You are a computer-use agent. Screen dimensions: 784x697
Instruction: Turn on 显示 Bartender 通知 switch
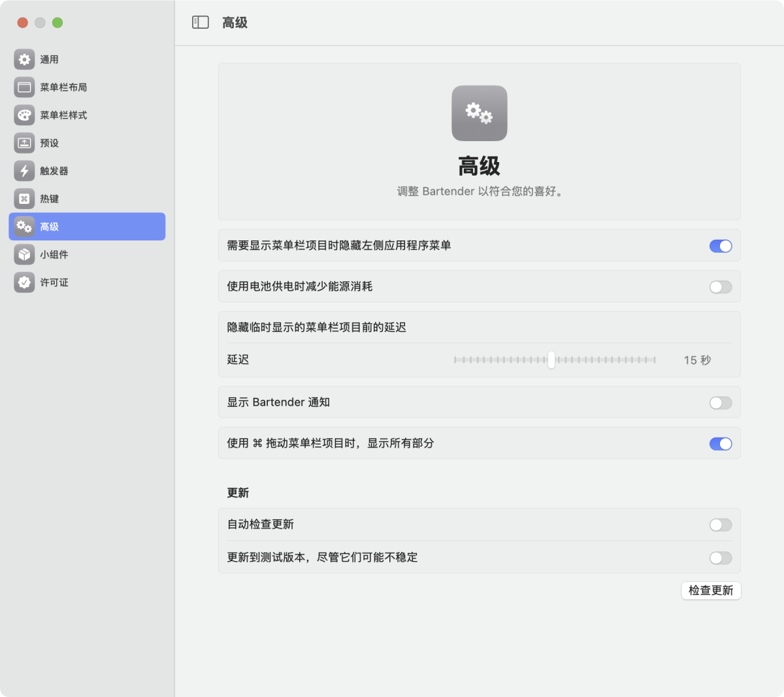tap(720, 403)
